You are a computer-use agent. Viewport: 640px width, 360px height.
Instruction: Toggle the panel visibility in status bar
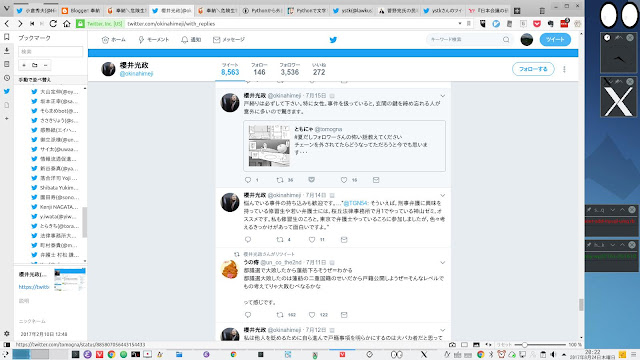[6, 345]
